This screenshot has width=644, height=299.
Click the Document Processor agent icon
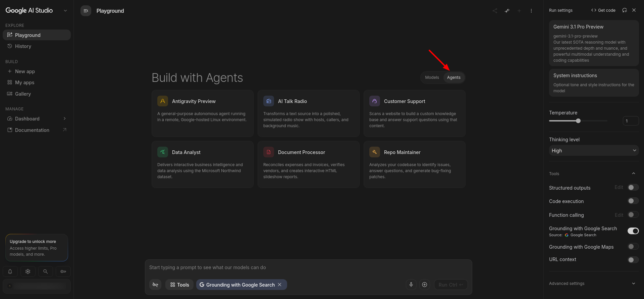click(x=269, y=152)
